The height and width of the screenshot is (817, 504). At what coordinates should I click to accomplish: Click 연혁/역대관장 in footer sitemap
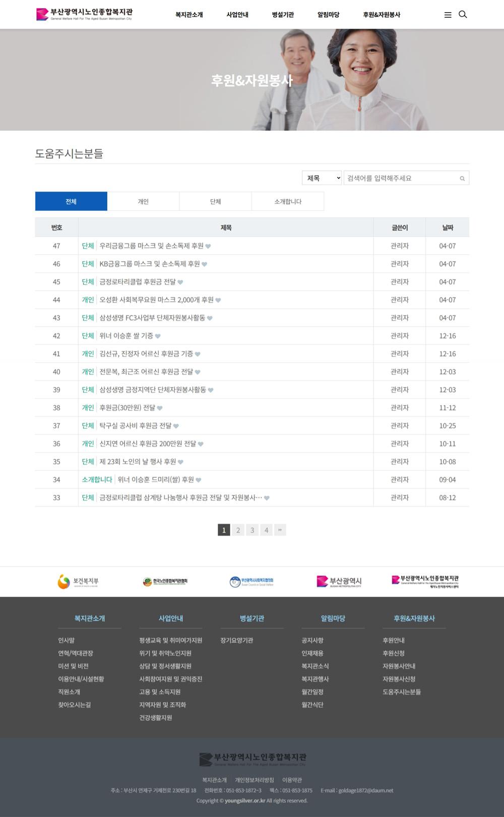[76, 653]
